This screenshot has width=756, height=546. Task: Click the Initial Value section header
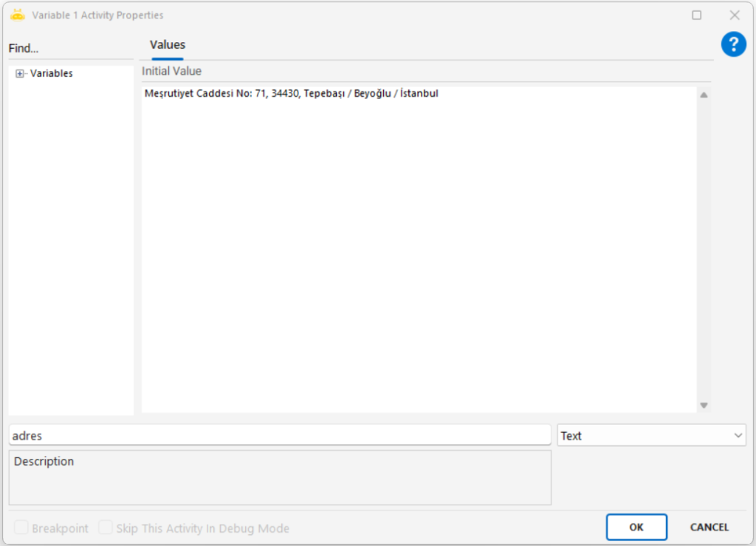click(172, 72)
